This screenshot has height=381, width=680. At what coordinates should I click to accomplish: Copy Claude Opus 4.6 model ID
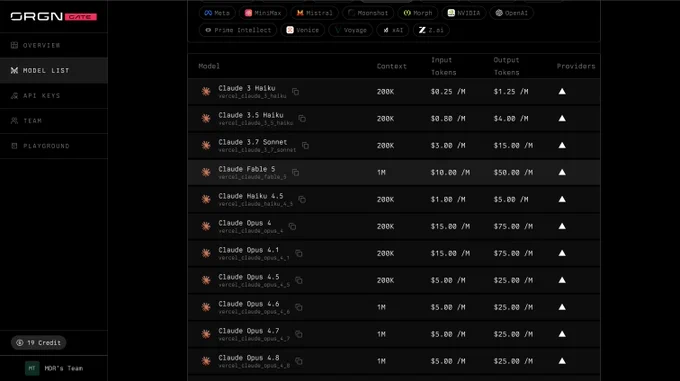tap(299, 307)
